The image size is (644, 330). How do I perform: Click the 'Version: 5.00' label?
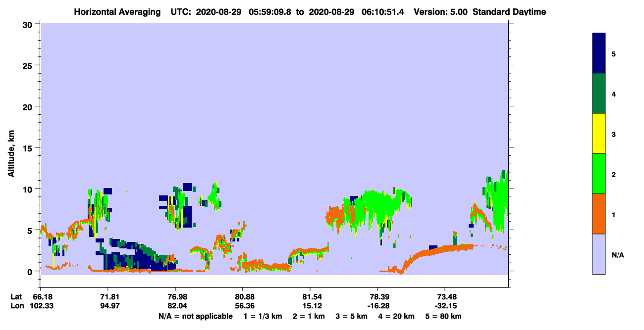pyautogui.click(x=440, y=11)
